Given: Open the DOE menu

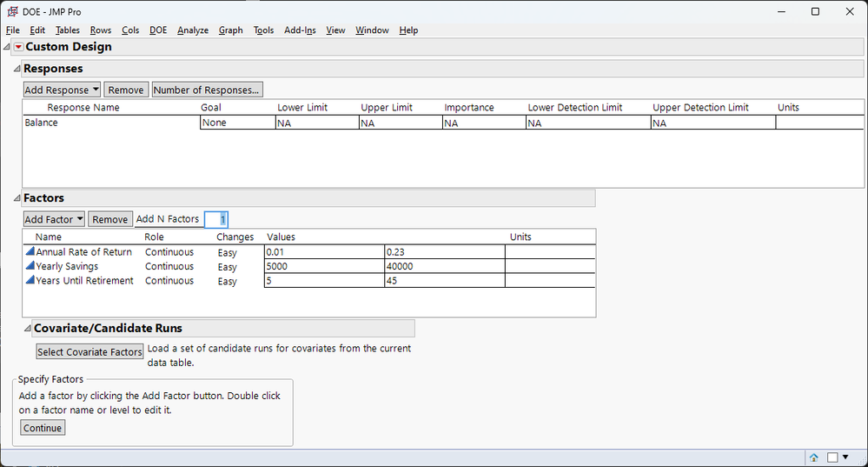Looking at the screenshot, I should click(x=158, y=30).
